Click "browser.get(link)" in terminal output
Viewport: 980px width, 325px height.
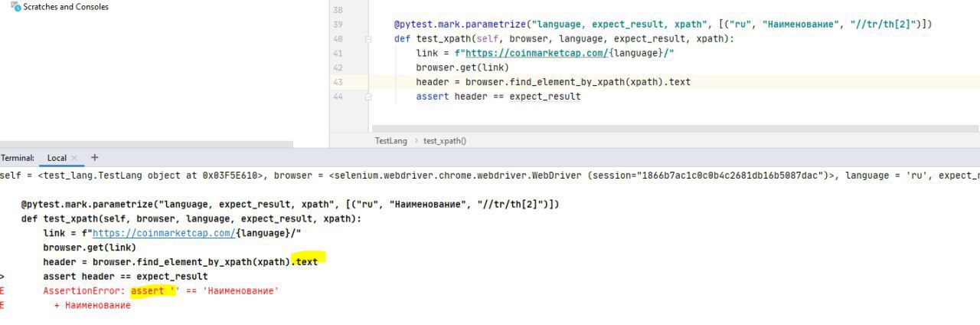pos(90,248)
